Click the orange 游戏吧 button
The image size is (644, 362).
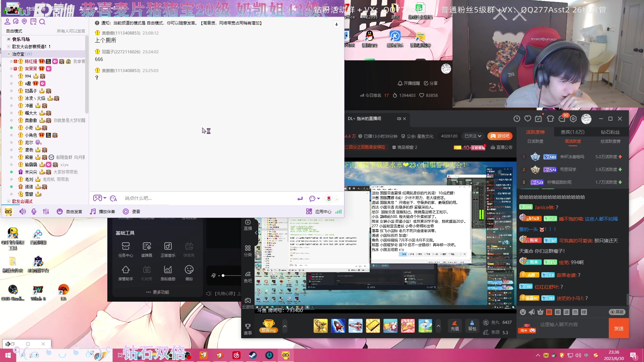pyautogui.click(x=500, y=136)
